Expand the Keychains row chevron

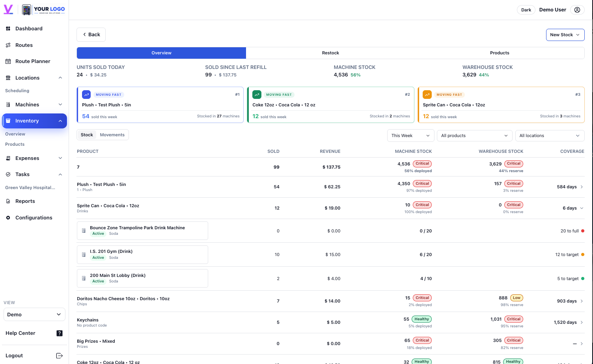pos(582,322)
